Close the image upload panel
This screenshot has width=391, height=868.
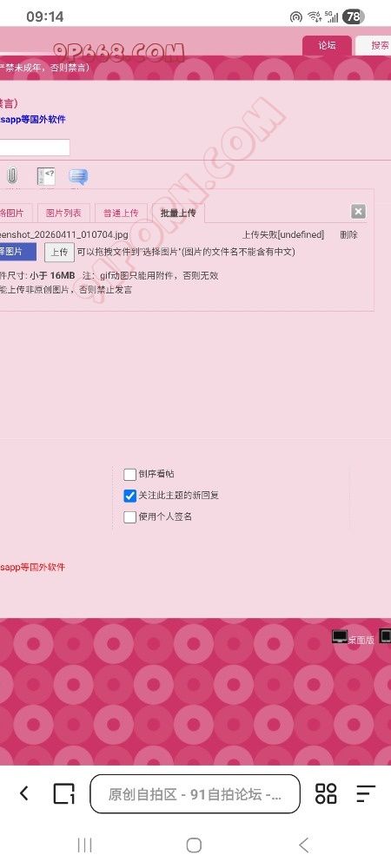pos(358,212)
